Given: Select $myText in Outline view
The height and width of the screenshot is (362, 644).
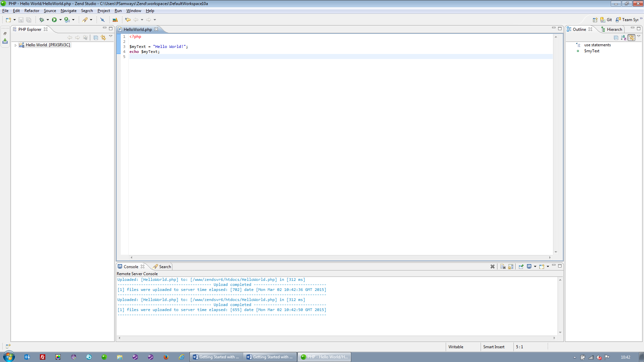Looking at the screenshot, I should pyautogui.click(x=592, y=51).
